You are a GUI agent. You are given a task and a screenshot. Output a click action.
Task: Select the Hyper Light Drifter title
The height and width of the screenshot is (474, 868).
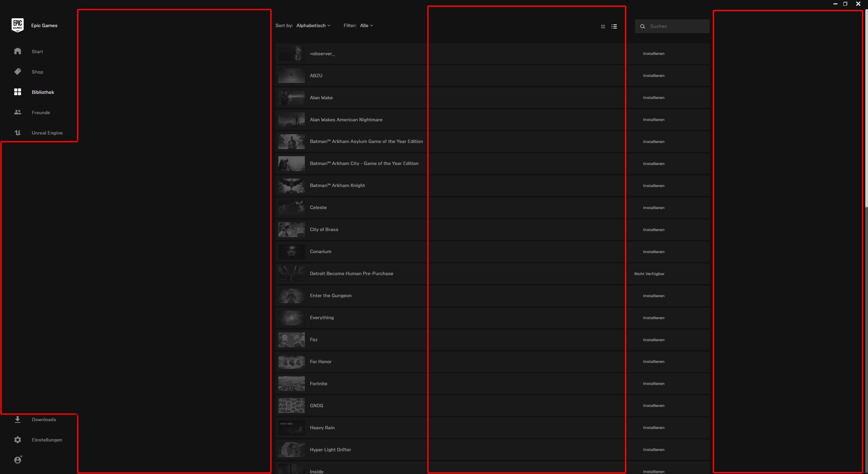[330, 450]
